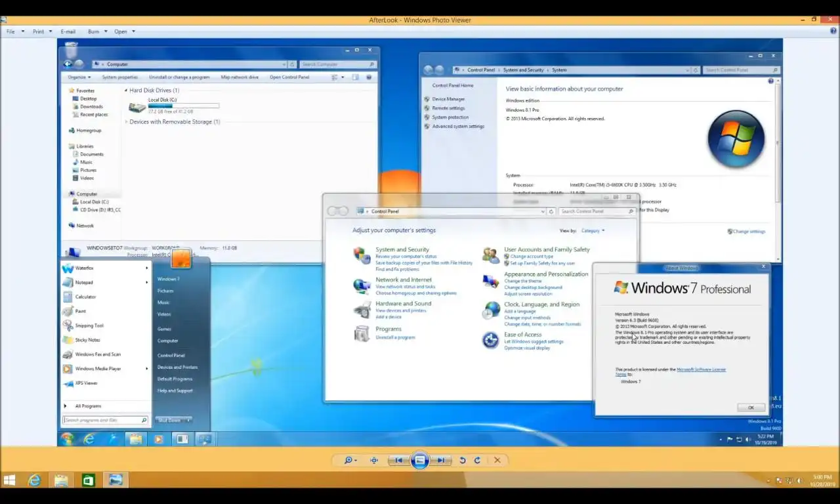Image resolution: width=840 pixels, height=504 pixels.
Task: Select Downloads in the Favorites list
Action: (91, 107)
